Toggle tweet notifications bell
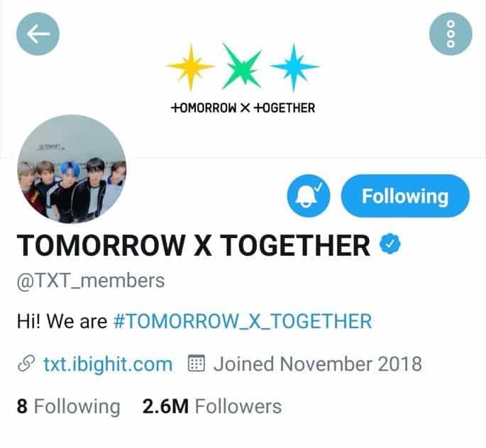 [309, 196]
